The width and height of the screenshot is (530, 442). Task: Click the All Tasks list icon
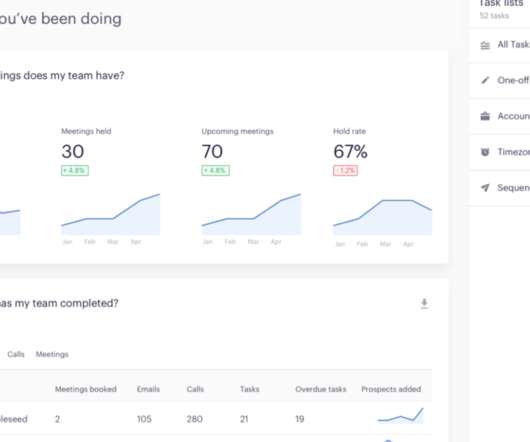click(485, 45)
